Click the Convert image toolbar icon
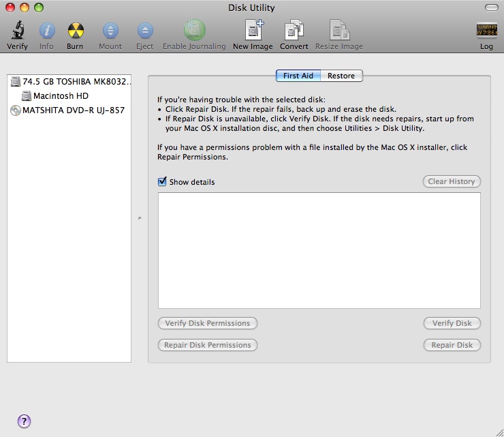Screen dimensions: 504x437 pyautogui.click(x=294, y=30)
